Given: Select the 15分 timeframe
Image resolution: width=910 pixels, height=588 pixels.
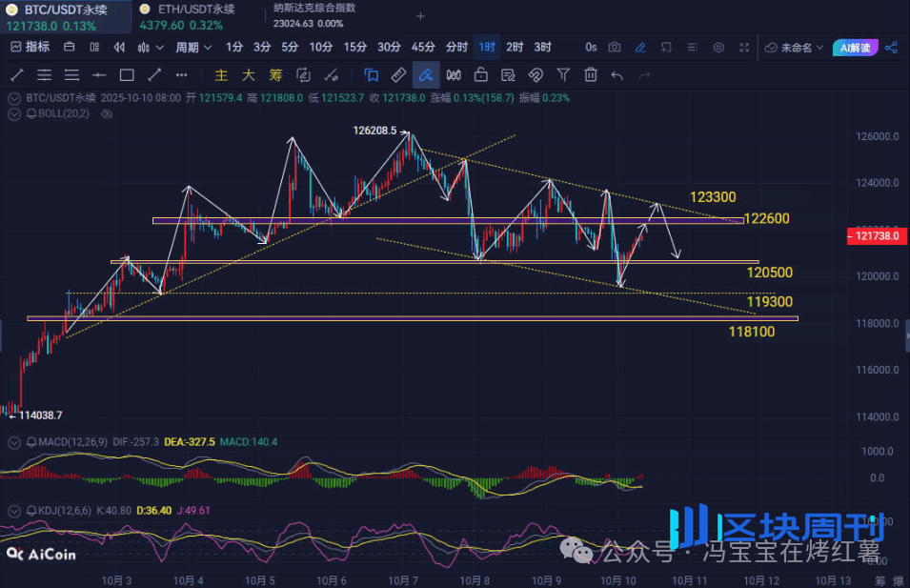Looking at the screenshot, I should click(354, 48).
